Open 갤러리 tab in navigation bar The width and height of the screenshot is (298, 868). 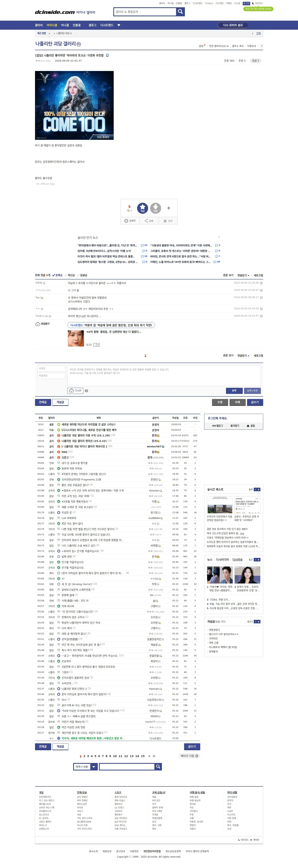39,25
